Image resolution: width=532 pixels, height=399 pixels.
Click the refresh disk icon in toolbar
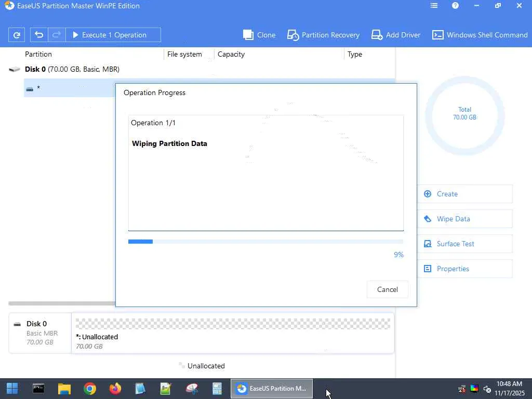coord(16,35)
